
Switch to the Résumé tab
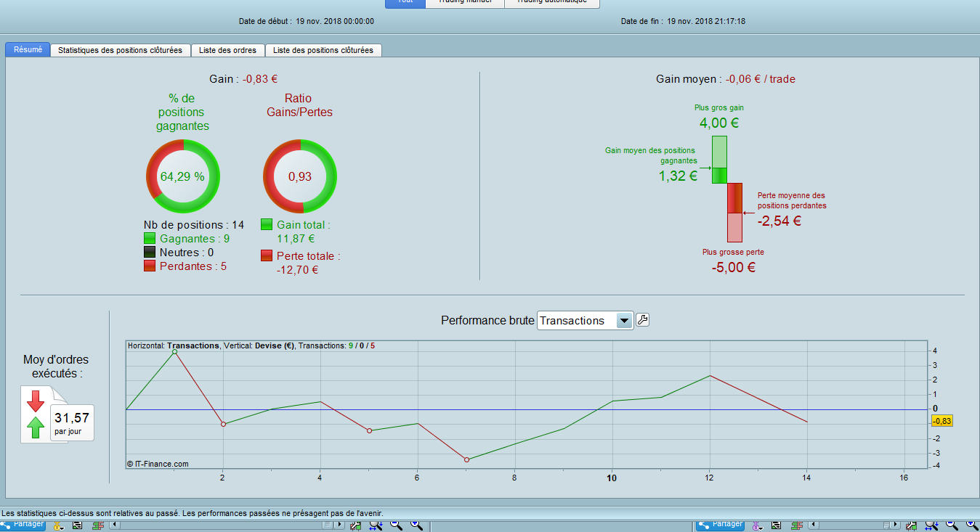(x=28, y=49)
